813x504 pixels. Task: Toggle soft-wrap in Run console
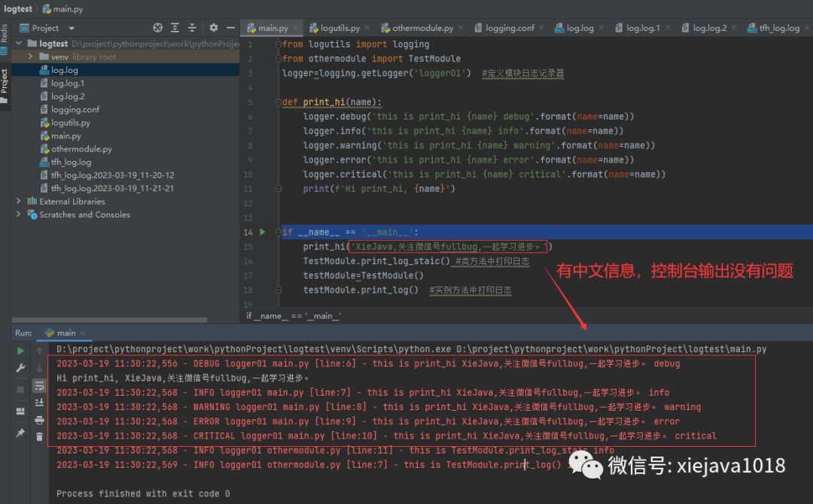point(39,385)
